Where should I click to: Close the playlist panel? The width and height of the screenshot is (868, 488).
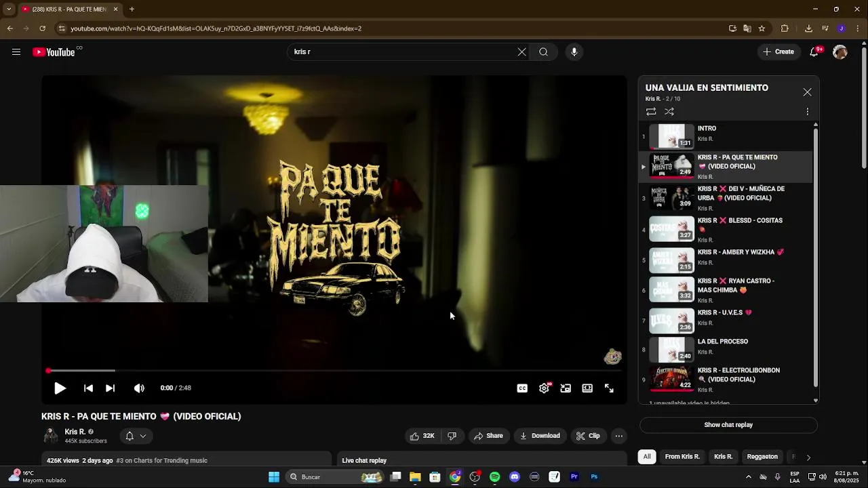[x=807, y=92]
